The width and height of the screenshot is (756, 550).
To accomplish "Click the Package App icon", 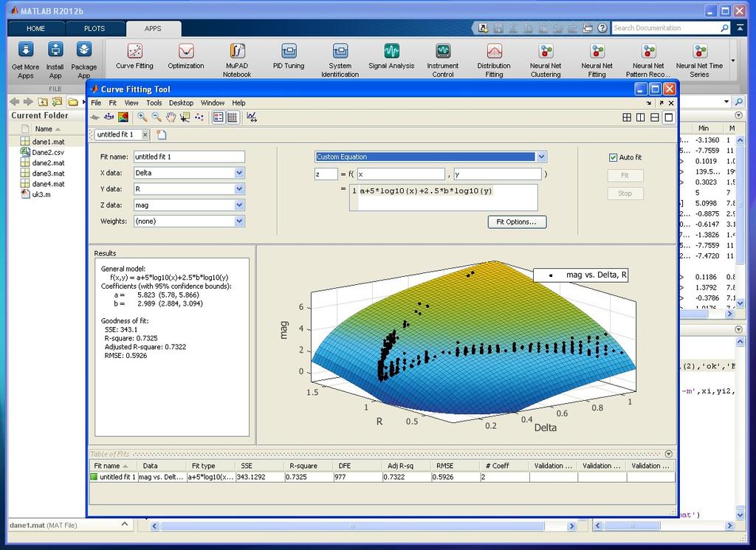I will tap(84, 49).
